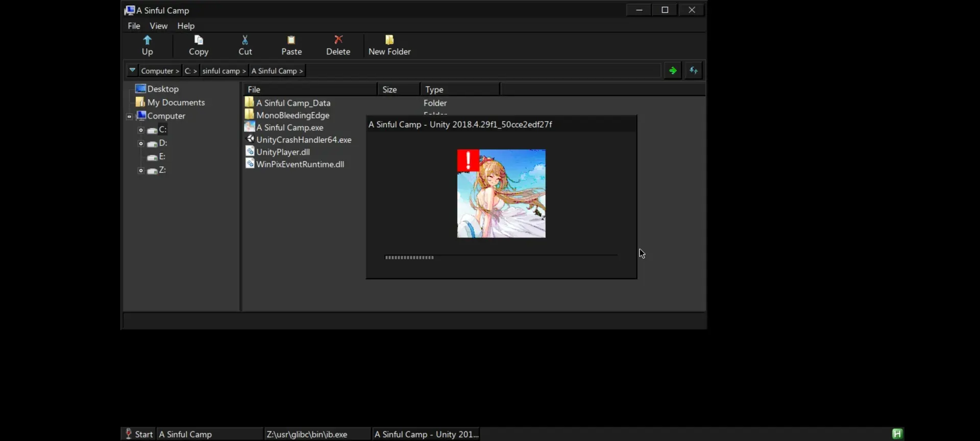Switch to Z:\usr\glibc\bin\ib.exe taskbar item
This screenshot has height=441, width=980.
pyautogui.click(x=317, y=434)
